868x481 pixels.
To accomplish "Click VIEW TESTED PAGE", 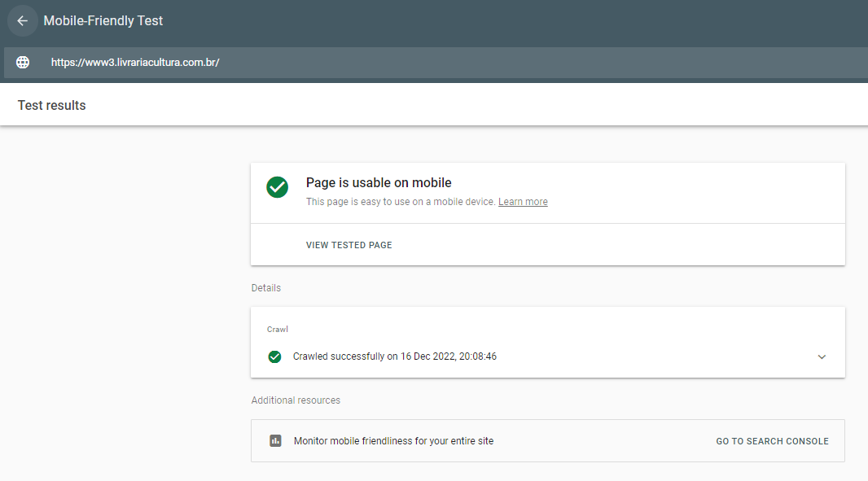I will [x=349, y=244].
